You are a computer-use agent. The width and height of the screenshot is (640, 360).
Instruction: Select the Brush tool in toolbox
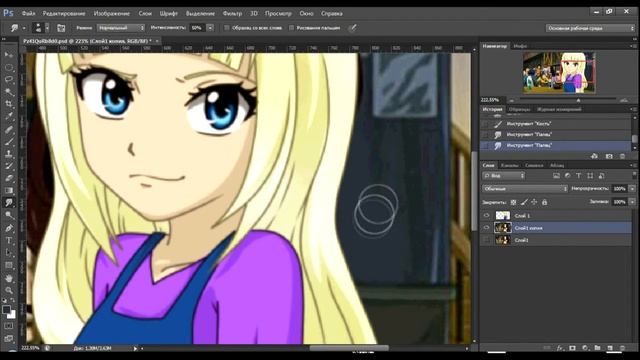[9, 142]
